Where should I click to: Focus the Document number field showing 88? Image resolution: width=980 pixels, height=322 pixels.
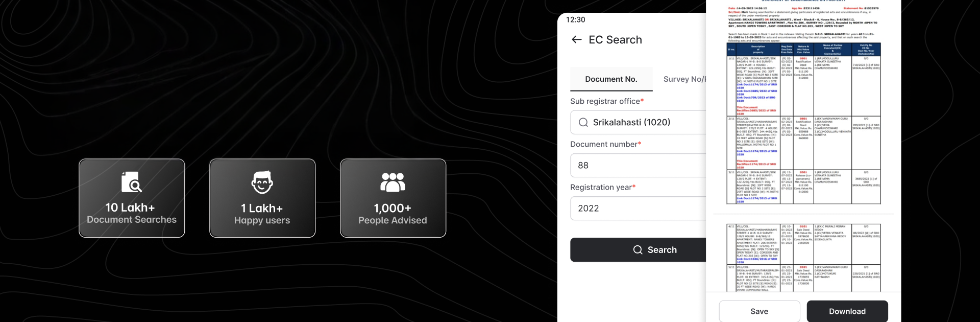pos(638,165)
